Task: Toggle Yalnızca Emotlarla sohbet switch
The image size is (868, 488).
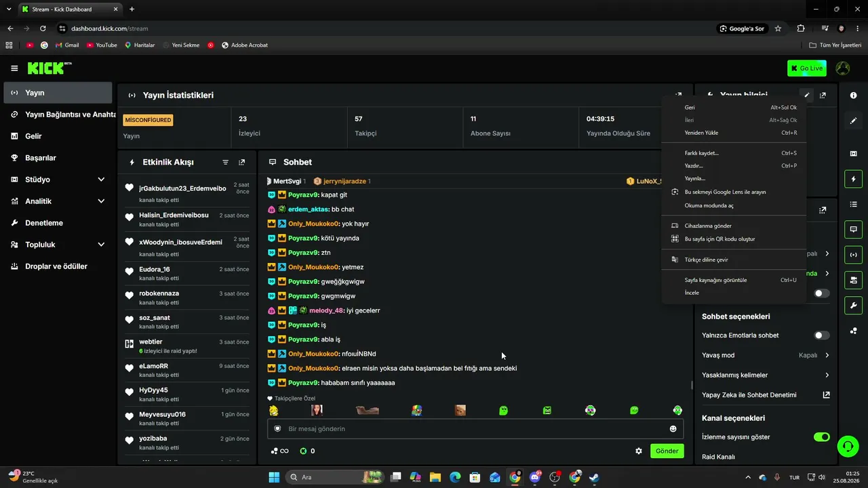Action: click(821, 335)
